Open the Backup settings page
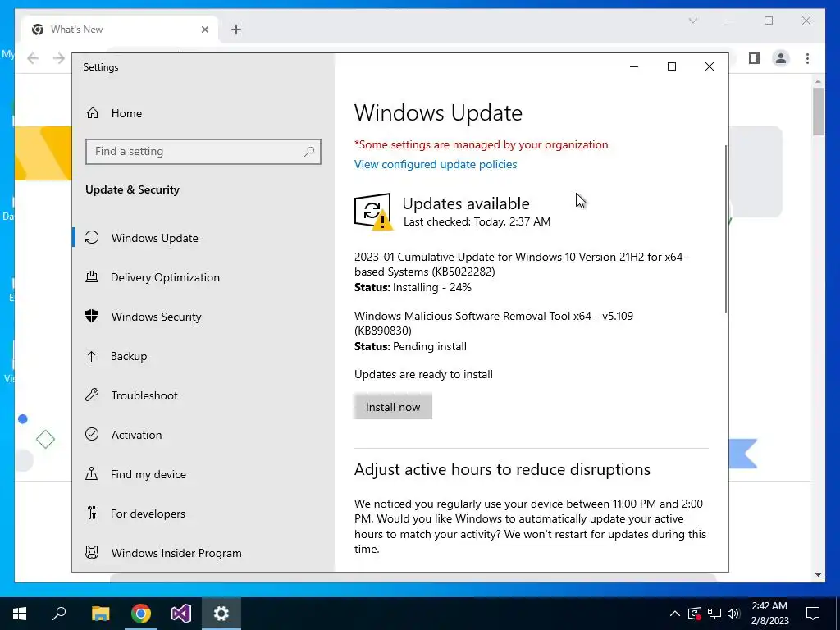 tap(203, 356)
